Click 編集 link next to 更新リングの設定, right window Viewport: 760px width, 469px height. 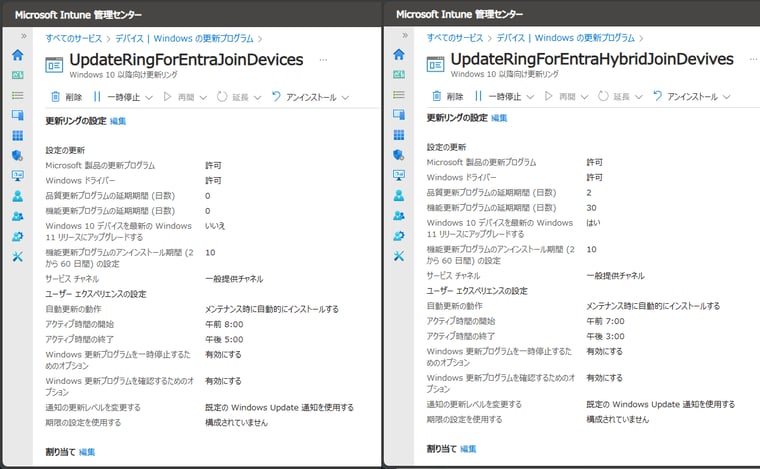pos(499,118)
